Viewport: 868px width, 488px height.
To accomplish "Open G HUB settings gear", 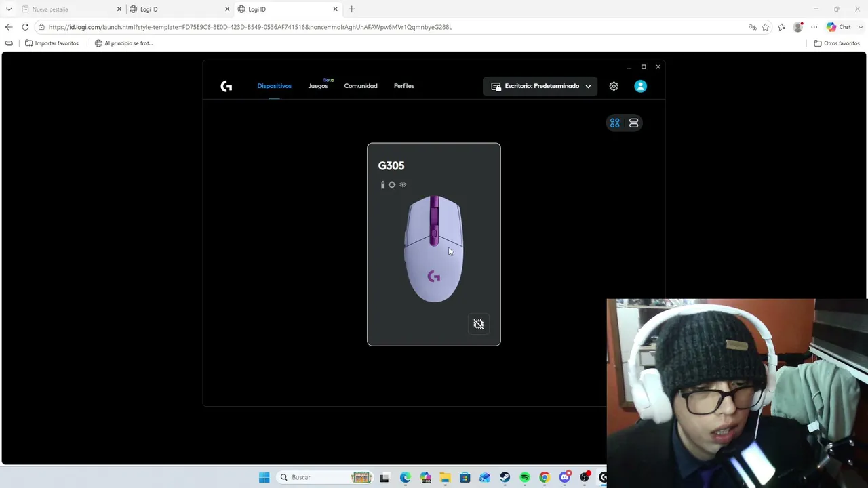I will click(x=614, y=86).
